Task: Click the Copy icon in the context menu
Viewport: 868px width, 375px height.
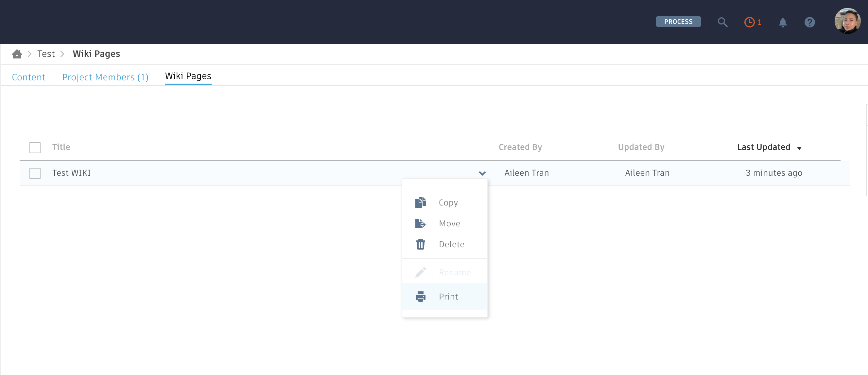Action: click(420, 202)
